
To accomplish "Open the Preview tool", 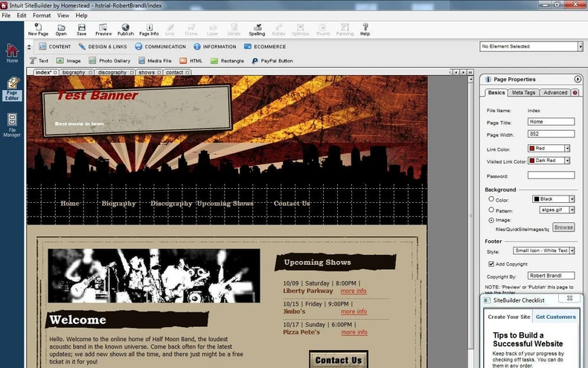I will pyautogui.click(x=103, y=29).
